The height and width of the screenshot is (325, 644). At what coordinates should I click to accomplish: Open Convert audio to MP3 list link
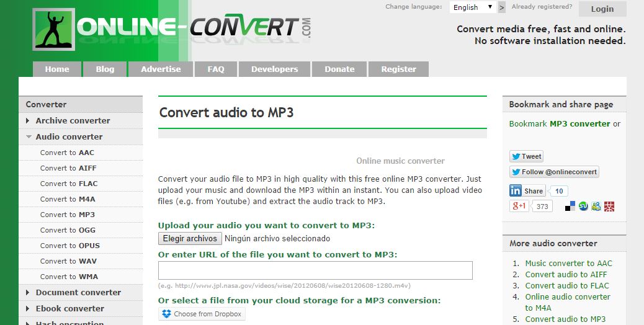(x=565, y=319)
